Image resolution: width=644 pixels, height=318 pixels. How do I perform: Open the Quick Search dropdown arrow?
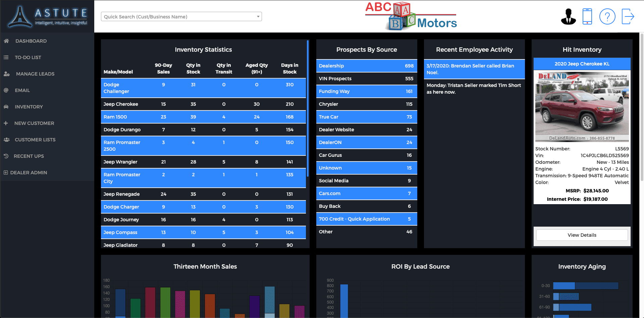pyautogui.click(x=258, y=16)
